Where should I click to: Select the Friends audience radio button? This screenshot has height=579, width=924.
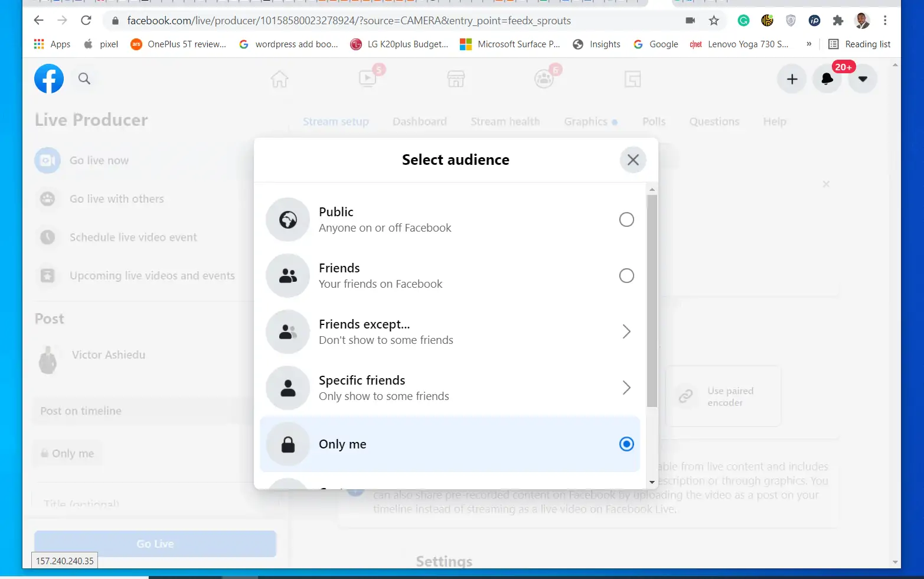pos(626,276)
